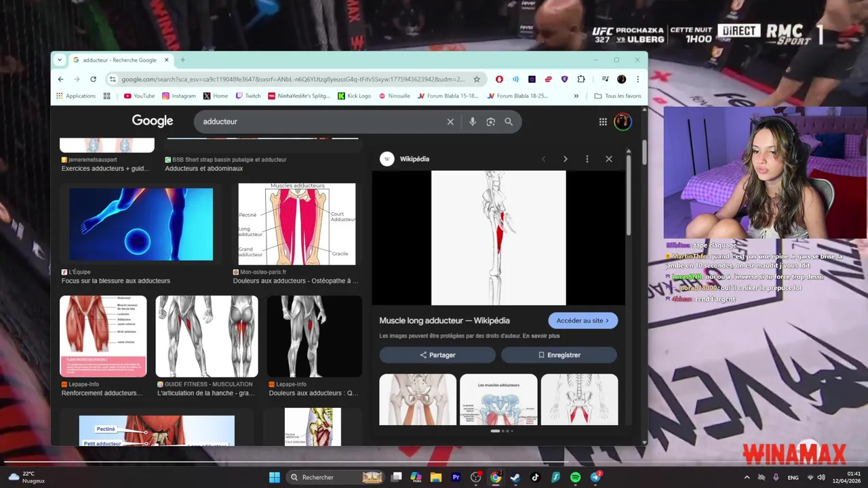The image size is (868, 488).
Task: Open File Explorer from the taskbar
Action: pos(436,477)
